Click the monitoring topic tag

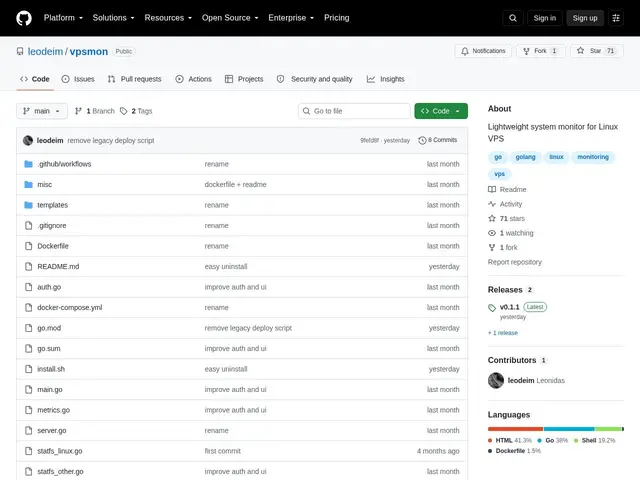click(593, 157)
